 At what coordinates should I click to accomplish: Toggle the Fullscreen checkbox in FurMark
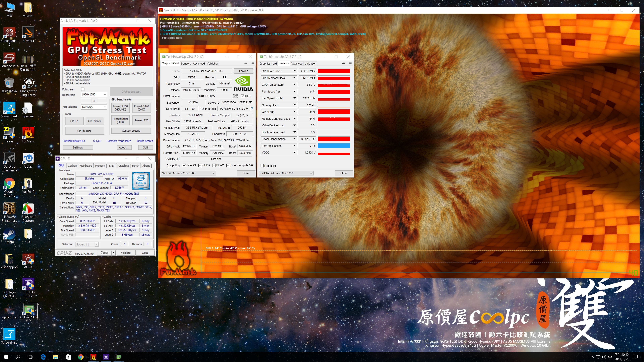tap(83, 89)
